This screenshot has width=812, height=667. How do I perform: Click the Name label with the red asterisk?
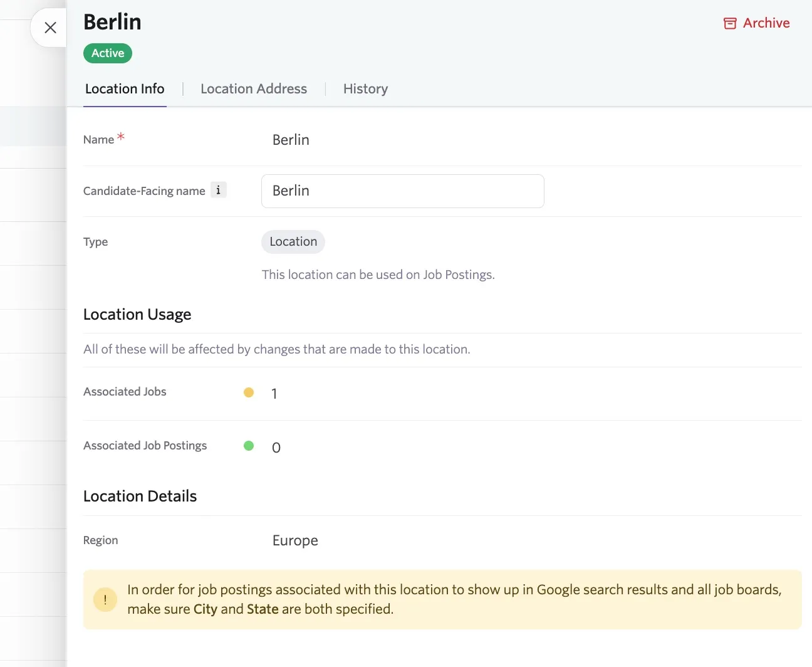coord(104,139)
